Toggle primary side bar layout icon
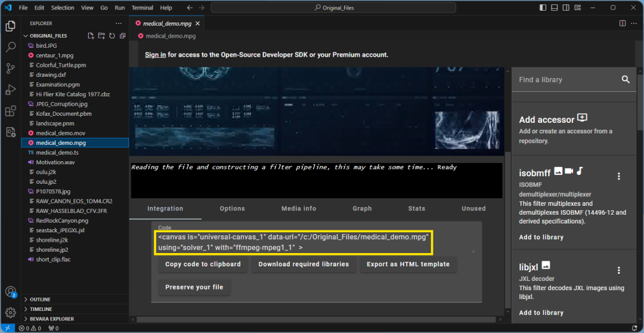Screen dimensions: 644x333 543,8
